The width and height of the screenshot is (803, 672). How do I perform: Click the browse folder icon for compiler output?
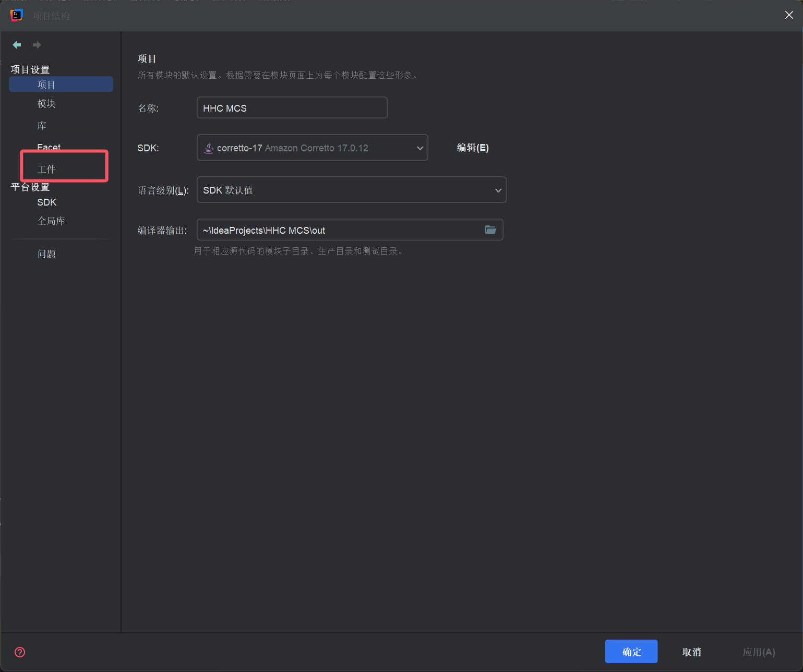490,230
